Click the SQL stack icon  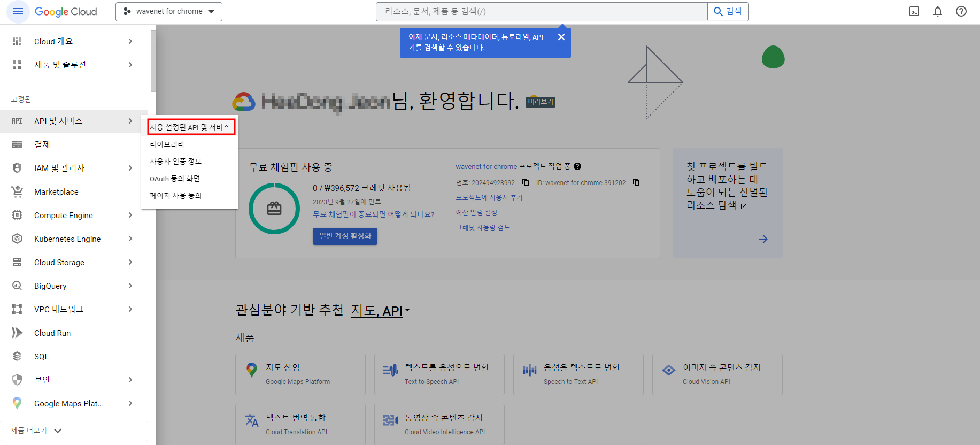[17, 356]
